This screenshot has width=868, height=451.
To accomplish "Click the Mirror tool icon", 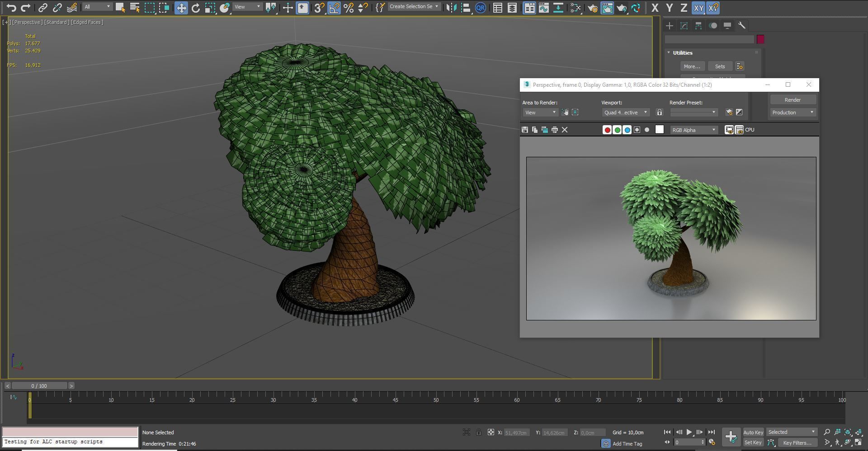I will pos(451,8).
